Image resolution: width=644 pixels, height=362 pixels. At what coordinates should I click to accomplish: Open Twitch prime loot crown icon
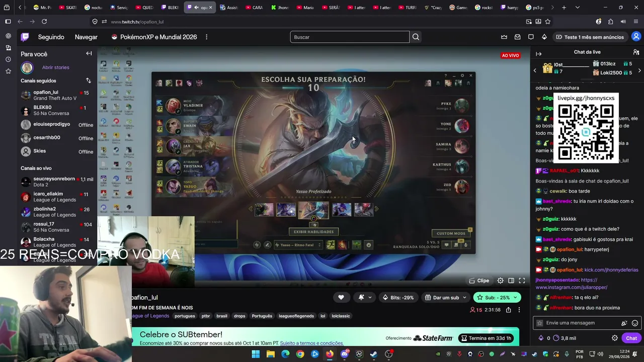(504, 37)
